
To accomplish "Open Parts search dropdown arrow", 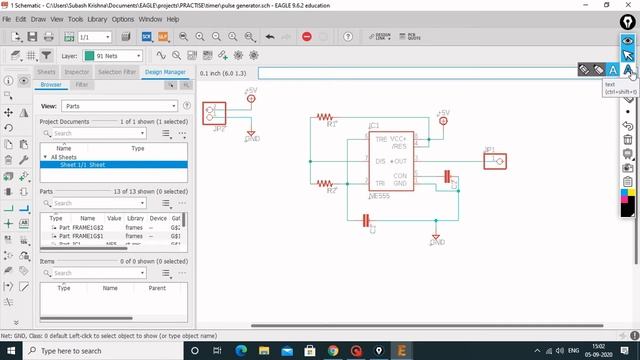I will (x=142, y=203).
